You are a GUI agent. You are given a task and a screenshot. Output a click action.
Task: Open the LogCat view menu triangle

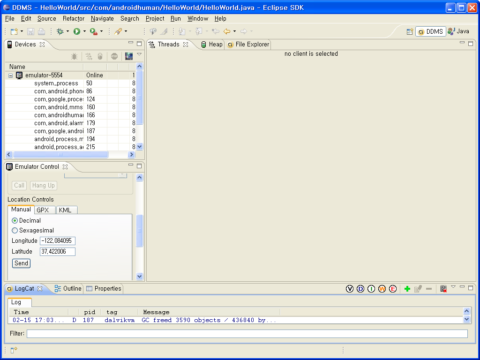(453, 287)
